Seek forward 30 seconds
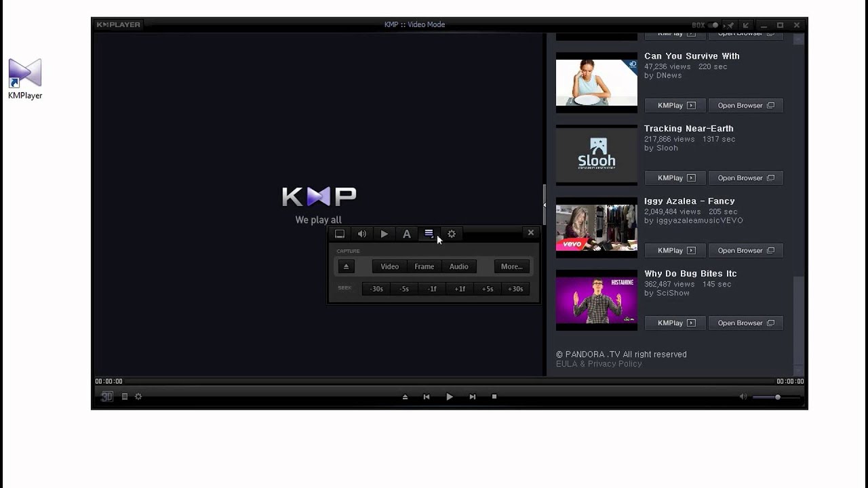 (515, 289)
